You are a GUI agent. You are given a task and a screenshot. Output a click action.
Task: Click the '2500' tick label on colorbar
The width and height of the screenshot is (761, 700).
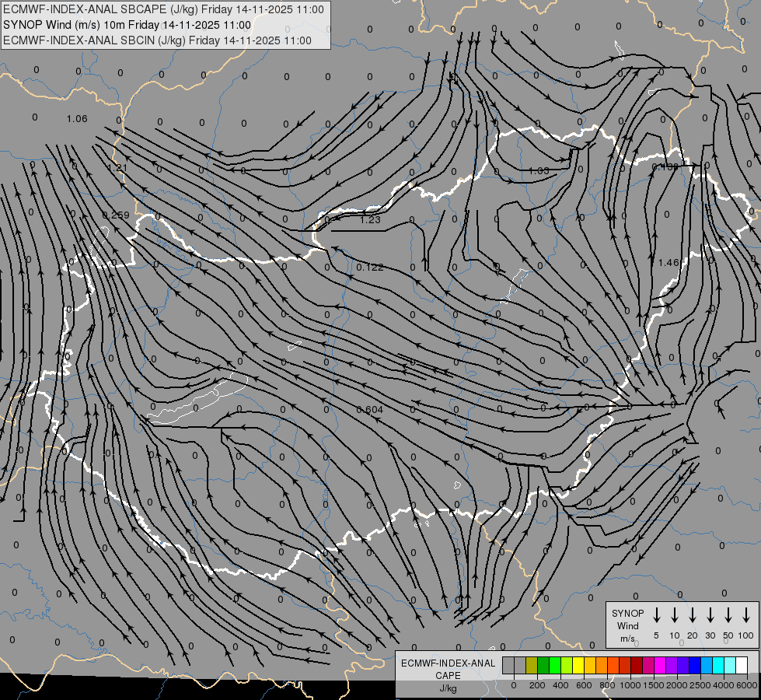tap(700, 685)
